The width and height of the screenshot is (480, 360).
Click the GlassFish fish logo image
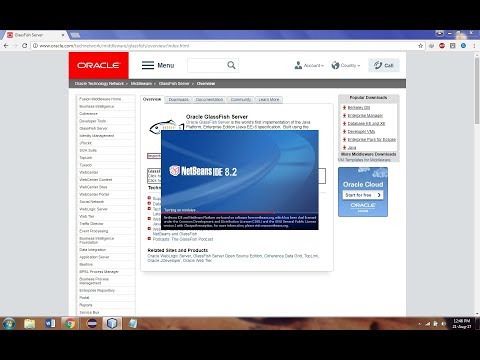(x=166, y=126)
